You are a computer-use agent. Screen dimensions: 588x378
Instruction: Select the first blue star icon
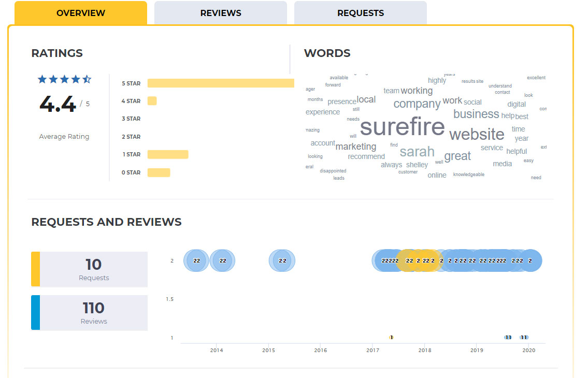coord(42,79)
